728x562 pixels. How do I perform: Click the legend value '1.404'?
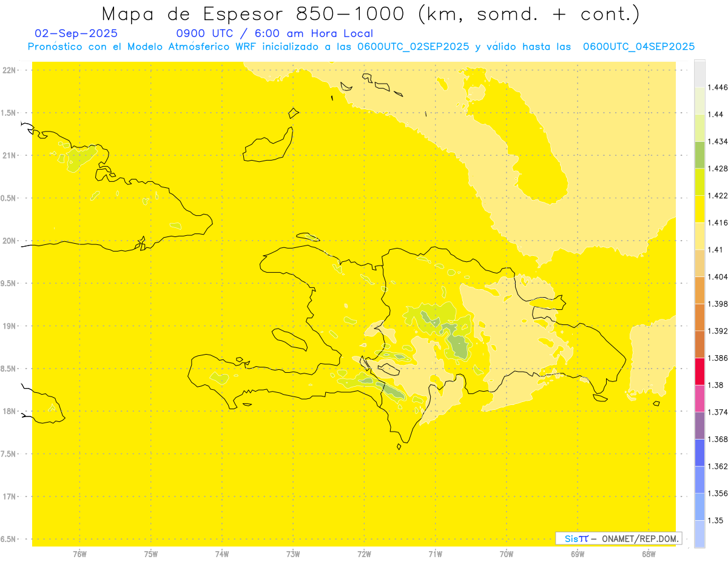pyautogui.click(x=718, y=276)
